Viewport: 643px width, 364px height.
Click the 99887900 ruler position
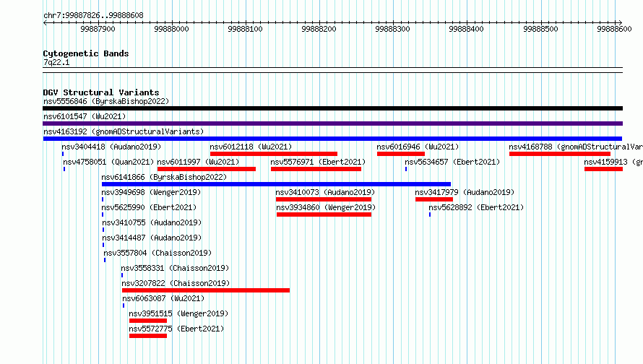point(98,29)
